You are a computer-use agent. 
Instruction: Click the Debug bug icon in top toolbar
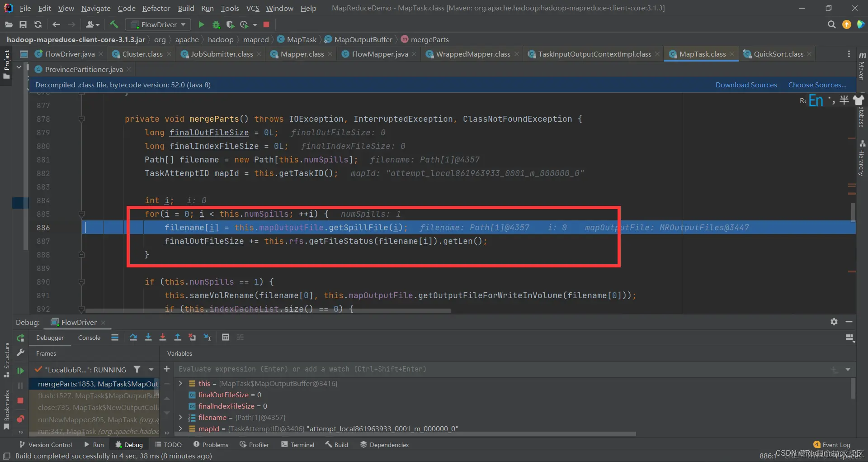pos(216,24)
